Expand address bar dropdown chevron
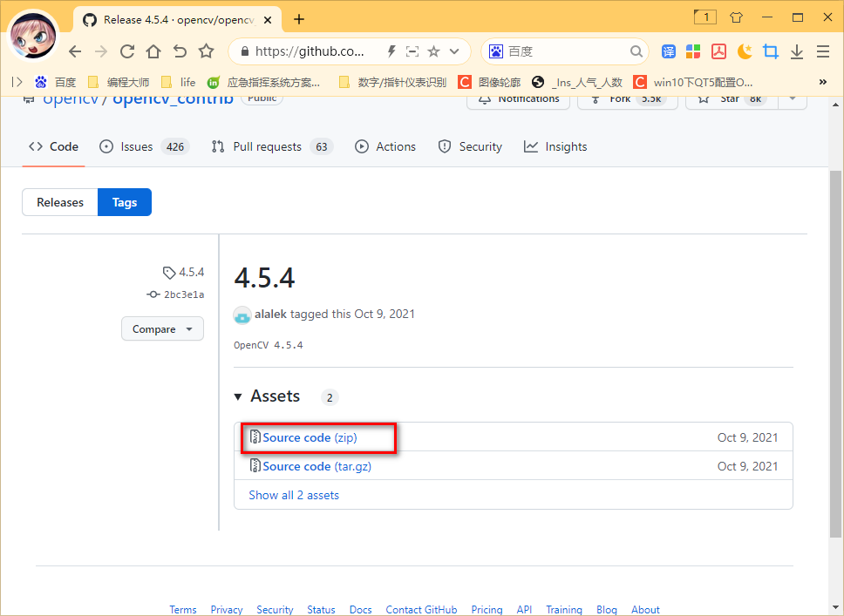The width and height of the screenshot is (844, 616). pos(454,51)
